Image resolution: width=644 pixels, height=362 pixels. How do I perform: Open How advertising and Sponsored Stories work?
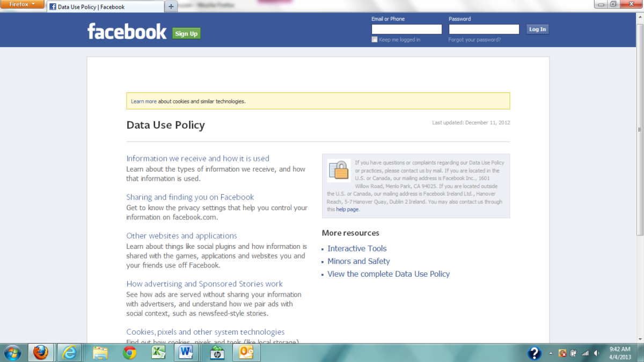tap(204, 284)
